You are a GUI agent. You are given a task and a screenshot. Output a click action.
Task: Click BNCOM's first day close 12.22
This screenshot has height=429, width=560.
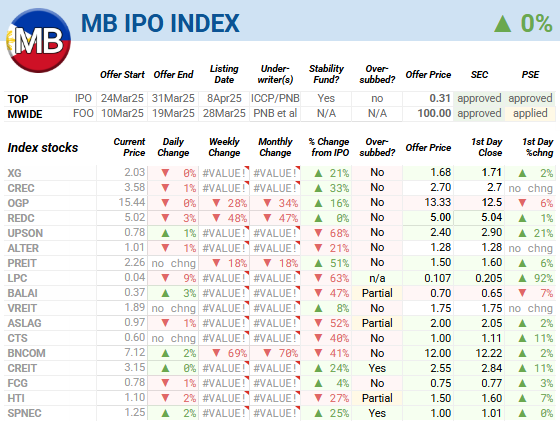tap(489, 353)
